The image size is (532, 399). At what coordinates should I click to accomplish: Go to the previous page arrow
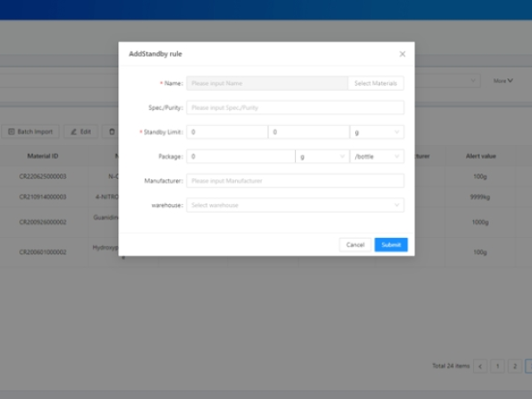[481, 366]
